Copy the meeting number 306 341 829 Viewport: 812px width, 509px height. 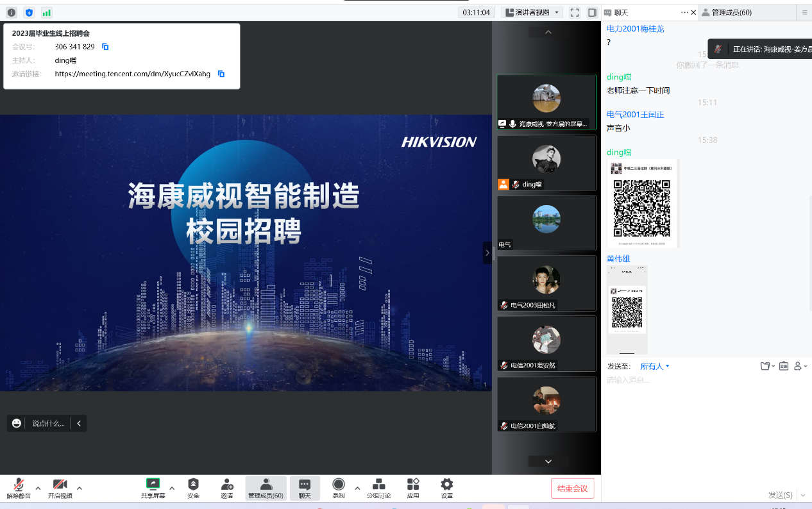click(x=105, y=47)
